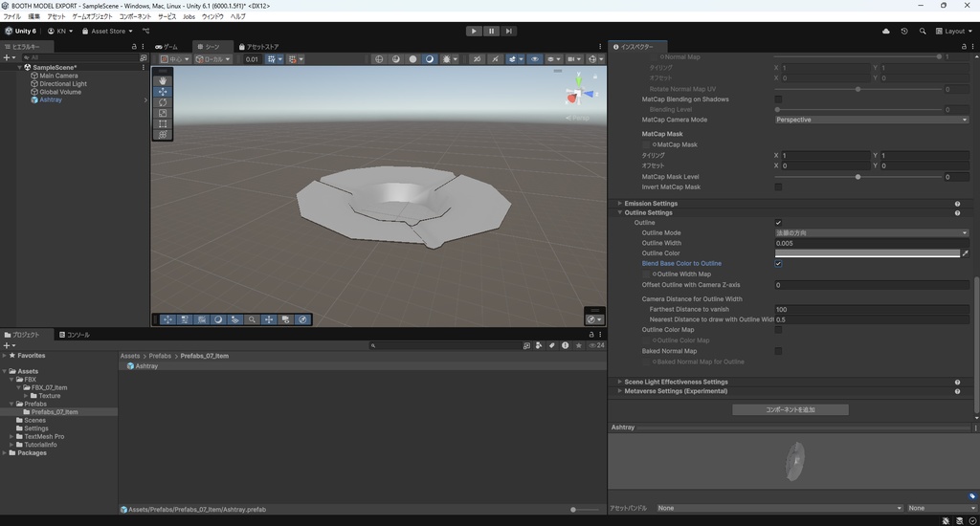Click the Pause button
Screen dimensions: 980x526
coord(491,31)
